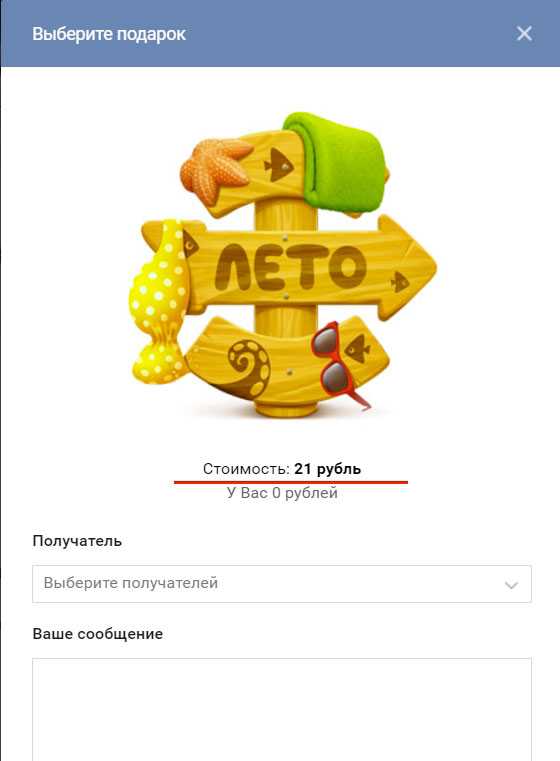
Task: Expand recipient chevron arrow
Action: click(x=511, y=584)
